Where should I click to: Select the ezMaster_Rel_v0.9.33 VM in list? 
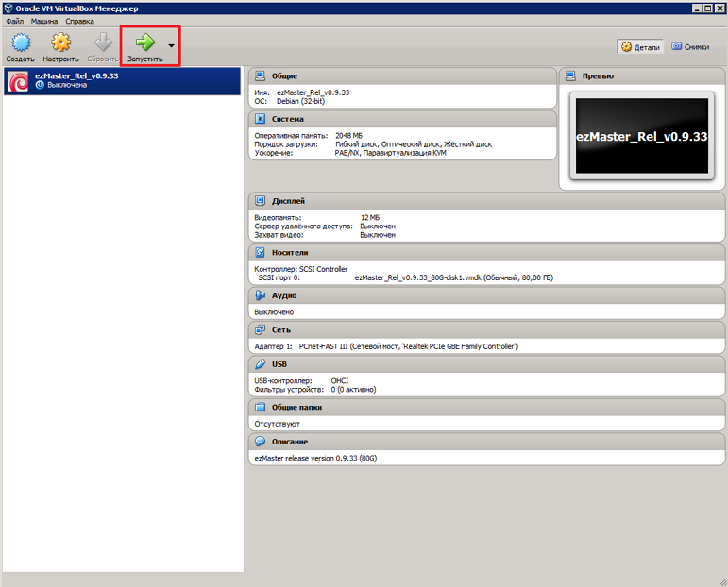coord(122,81)
